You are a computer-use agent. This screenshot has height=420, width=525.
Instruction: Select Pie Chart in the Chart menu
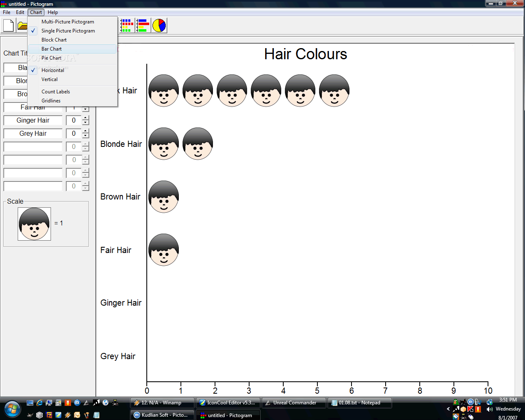coord(72,58)
